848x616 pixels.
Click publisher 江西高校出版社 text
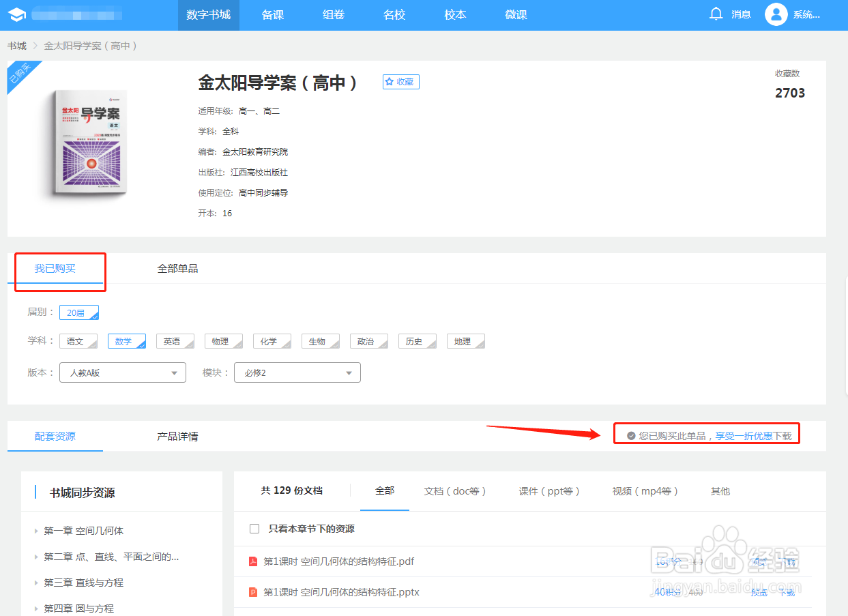point(259,173)
